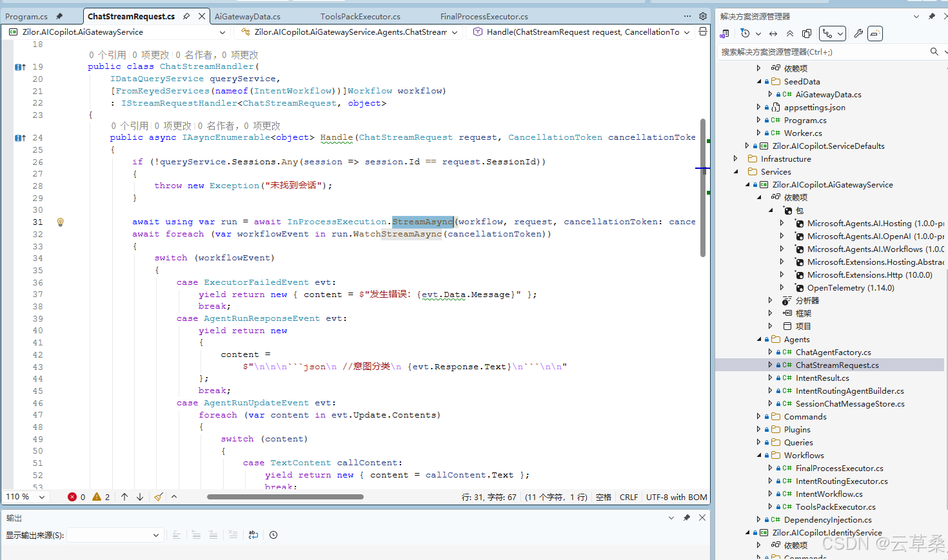Pin the Output panel
948x560 pixels.
coord(687,517)
